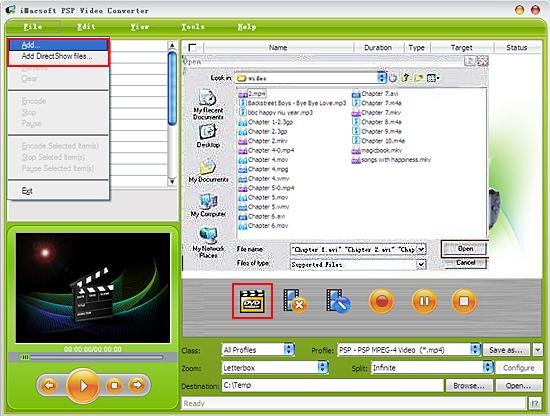Stop the preview player
The image size is (550, 416).
click(x=114, y=385)
